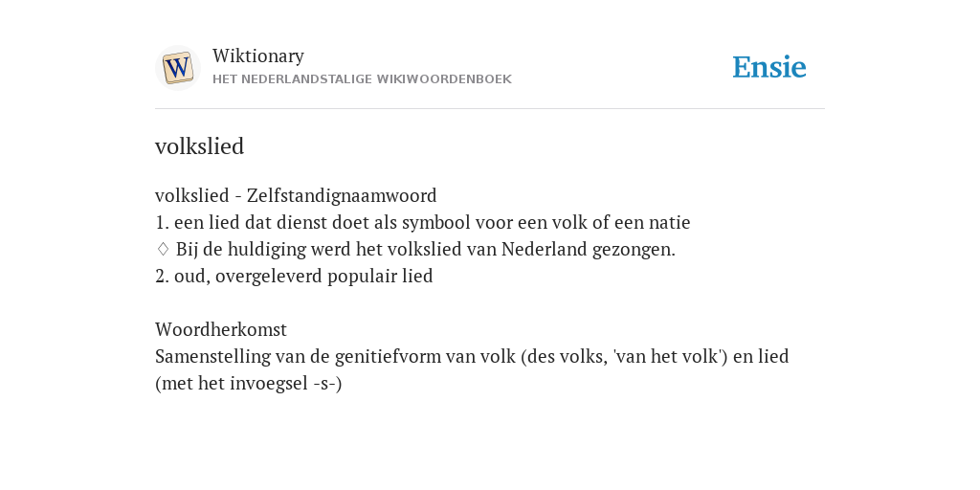This screenshot has height=490, width=980.
Task: Click the line volkslied - Zelfstandignaamwoord
Action: point(296,195)
